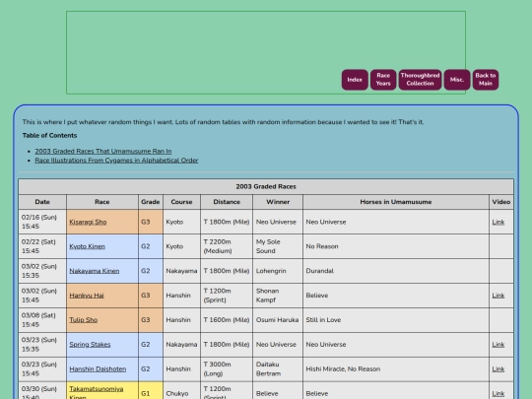Select the winner cell Osumi Haruka
Image resolution: width=532 pixels, height=399 pixels.
coord(278,319)
